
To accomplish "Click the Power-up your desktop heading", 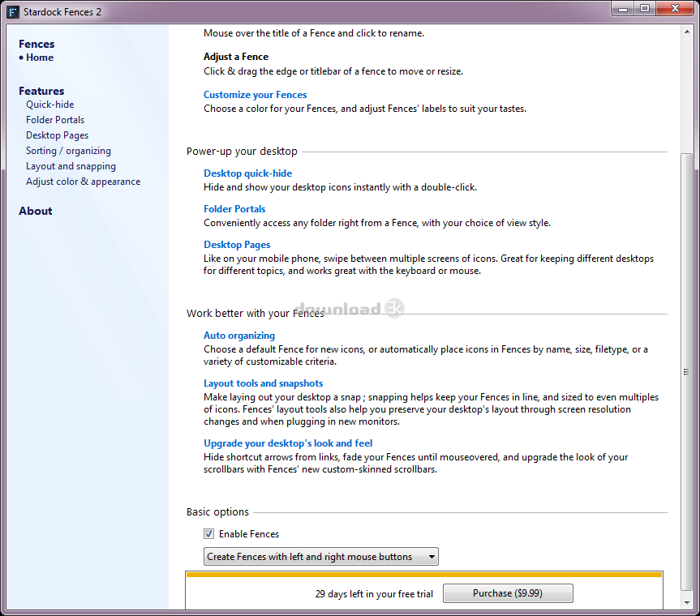I will tap(242, 152).
